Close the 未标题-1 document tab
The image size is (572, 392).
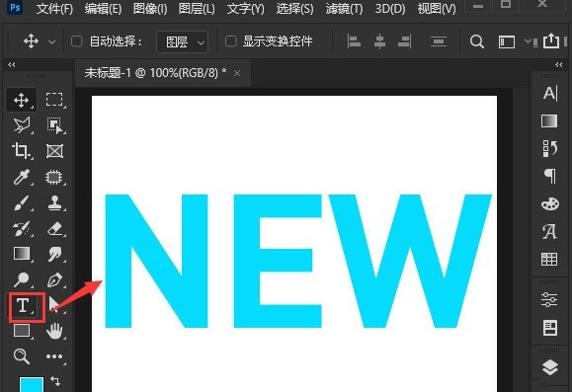coord(237,73)
